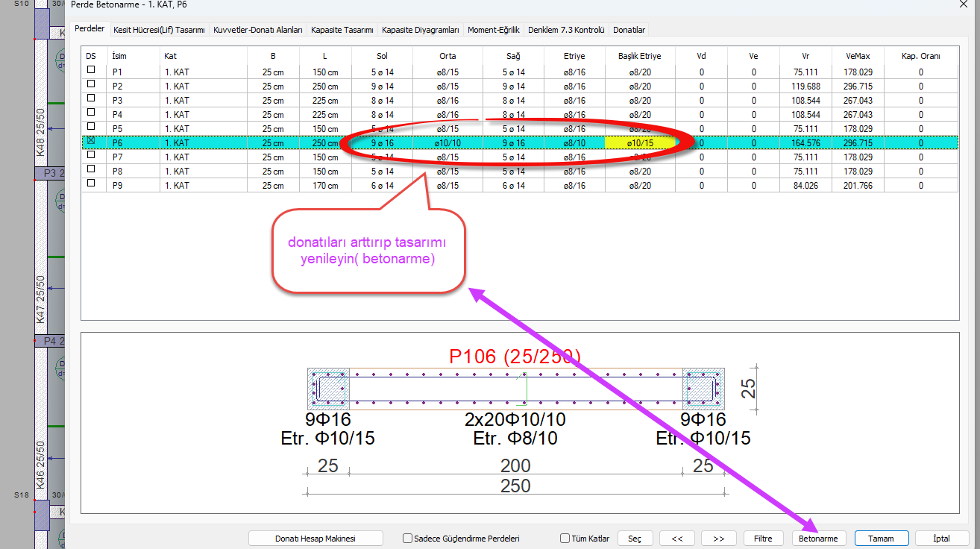Click the P106 wall section preview drawing

515,388
